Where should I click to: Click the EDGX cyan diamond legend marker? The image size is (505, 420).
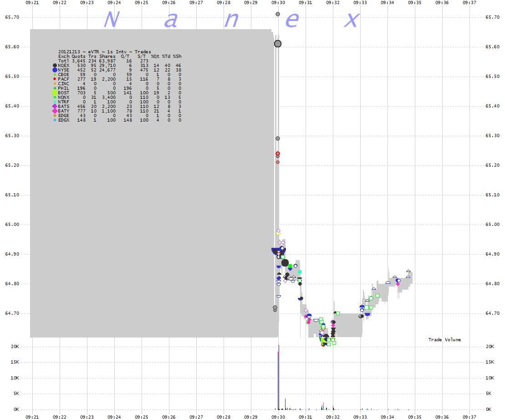point(55,120)
